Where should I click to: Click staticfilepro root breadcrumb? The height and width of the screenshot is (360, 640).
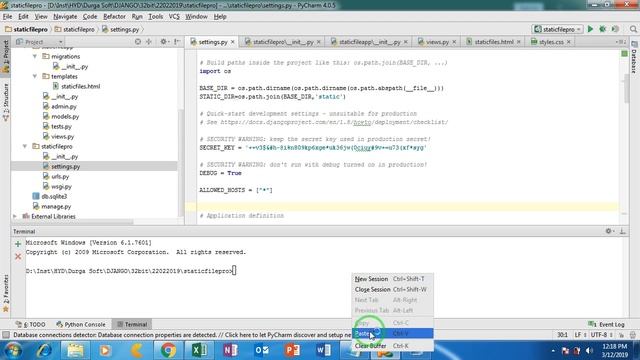click(x=26, y=29)
